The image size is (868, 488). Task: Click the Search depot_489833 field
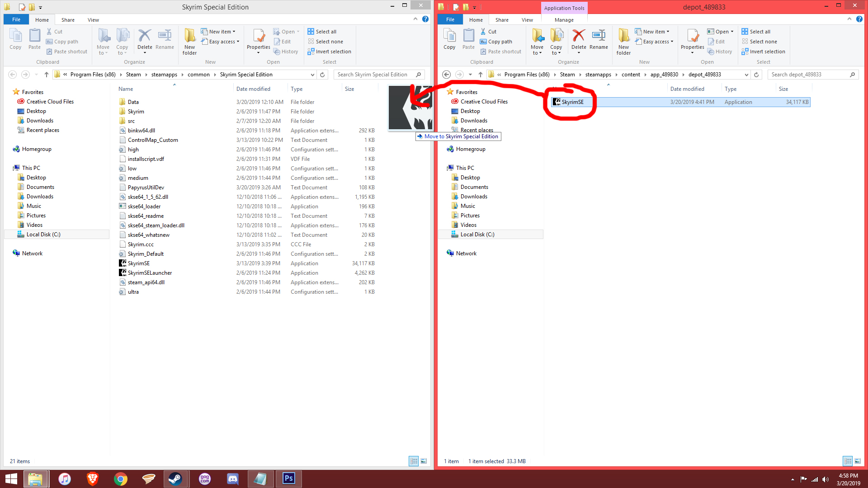click(807, 75)
